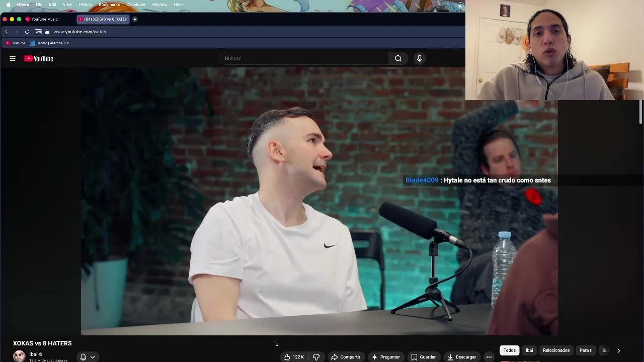Click the XOKAS vs 8 HATERS title
Viewport: 644px width, 362px height.
click(x=42, y=343)
